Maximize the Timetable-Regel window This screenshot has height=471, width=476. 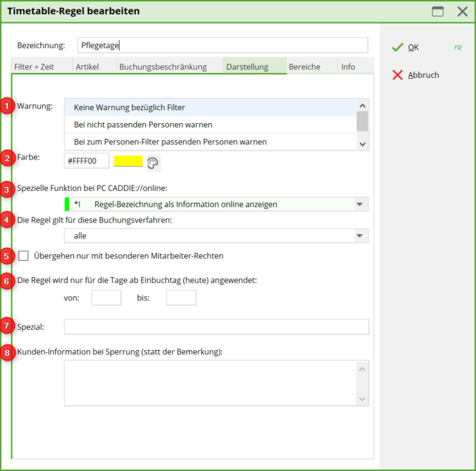pos(437,11)
